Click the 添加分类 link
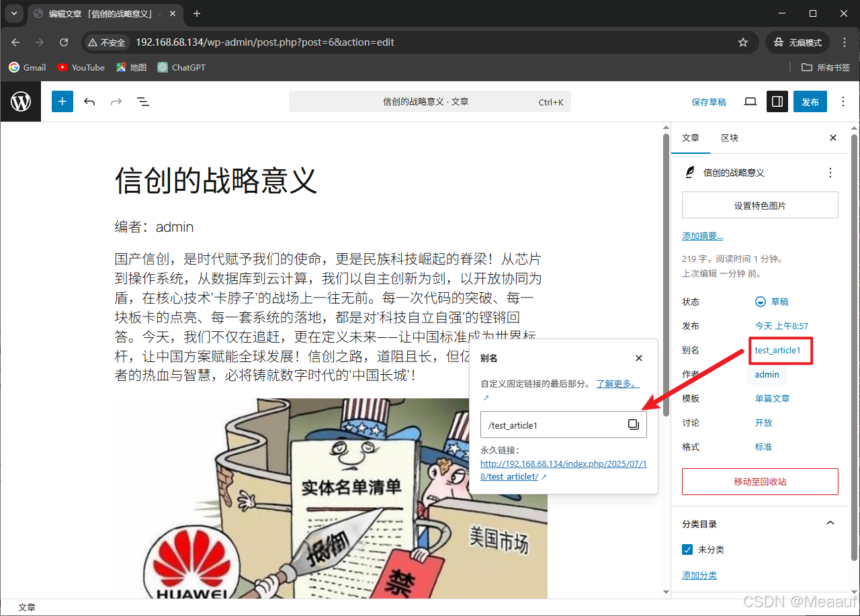The height and width of the screenshot is (616, 860). [699, 575]
